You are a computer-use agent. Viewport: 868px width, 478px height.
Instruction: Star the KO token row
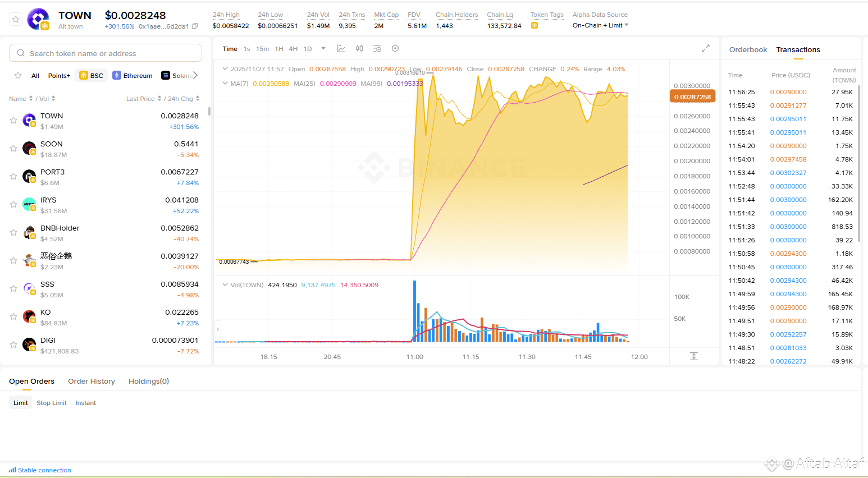[x=13, y=316]
